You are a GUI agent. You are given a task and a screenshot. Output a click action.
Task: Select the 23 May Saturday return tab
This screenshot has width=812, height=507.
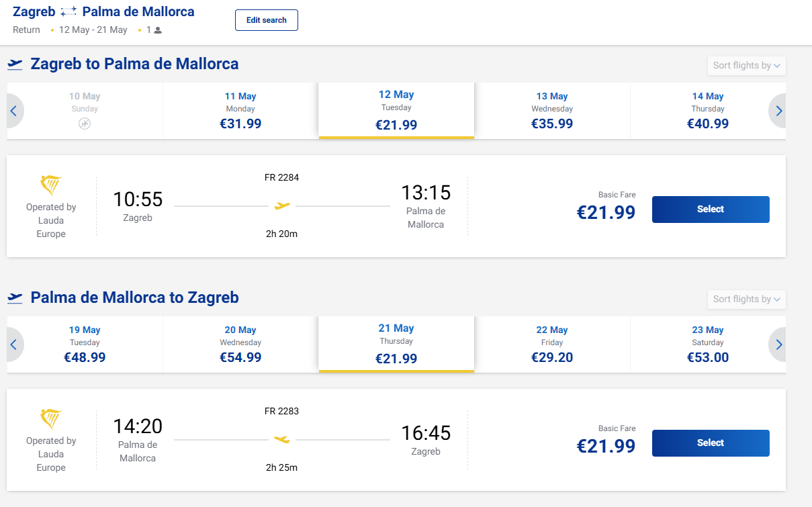[707, 344]
